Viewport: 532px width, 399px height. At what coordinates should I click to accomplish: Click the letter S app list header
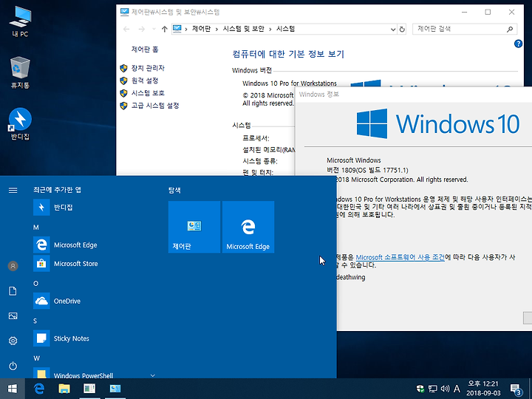(x=35, y=321)
